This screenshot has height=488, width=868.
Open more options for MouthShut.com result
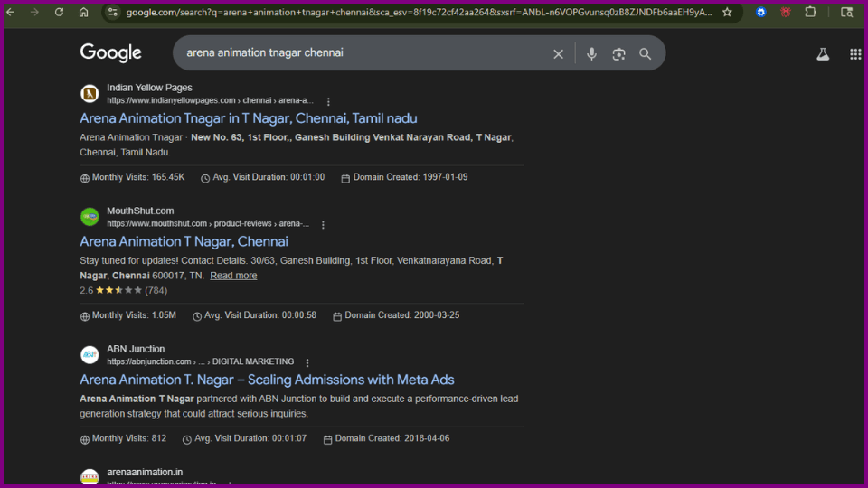(x=323, y=224)
